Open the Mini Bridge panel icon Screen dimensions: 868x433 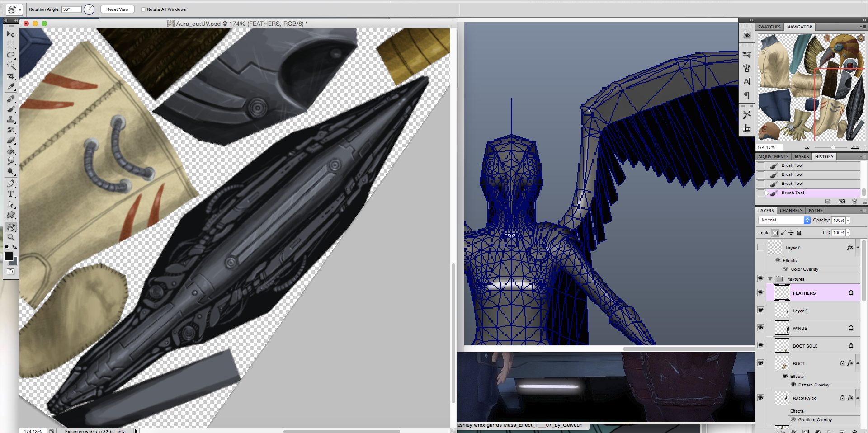click(x=746, y=35)
